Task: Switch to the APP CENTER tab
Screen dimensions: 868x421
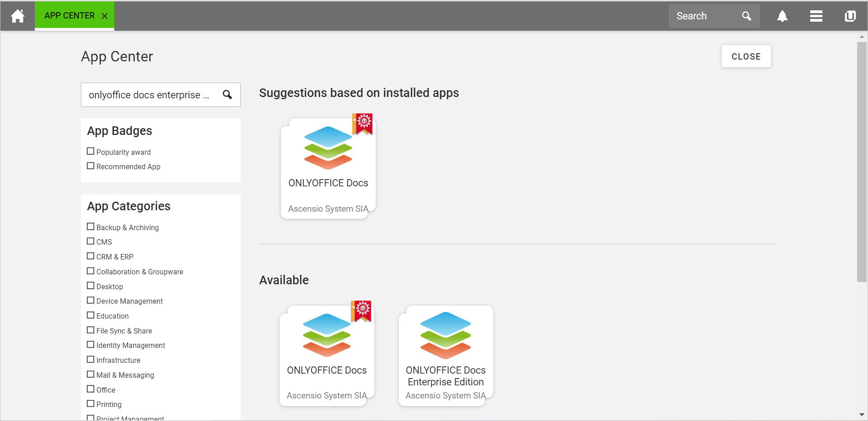Action: click(x=70, y=15)
